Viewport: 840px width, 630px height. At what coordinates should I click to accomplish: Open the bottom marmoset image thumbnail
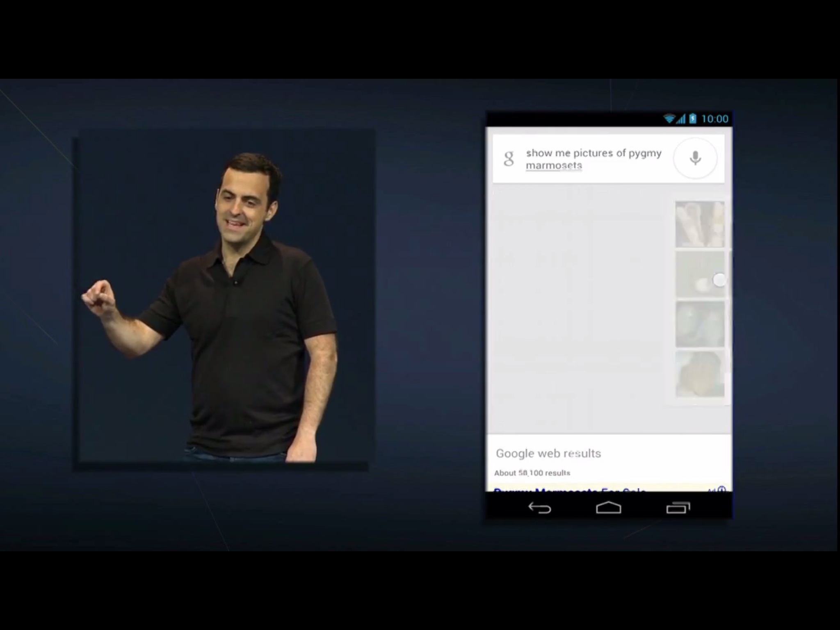click(x=700, y=374)
